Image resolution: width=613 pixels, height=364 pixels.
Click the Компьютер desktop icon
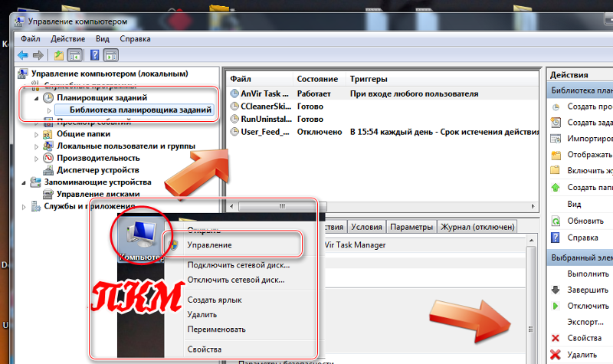coord(140,239)
